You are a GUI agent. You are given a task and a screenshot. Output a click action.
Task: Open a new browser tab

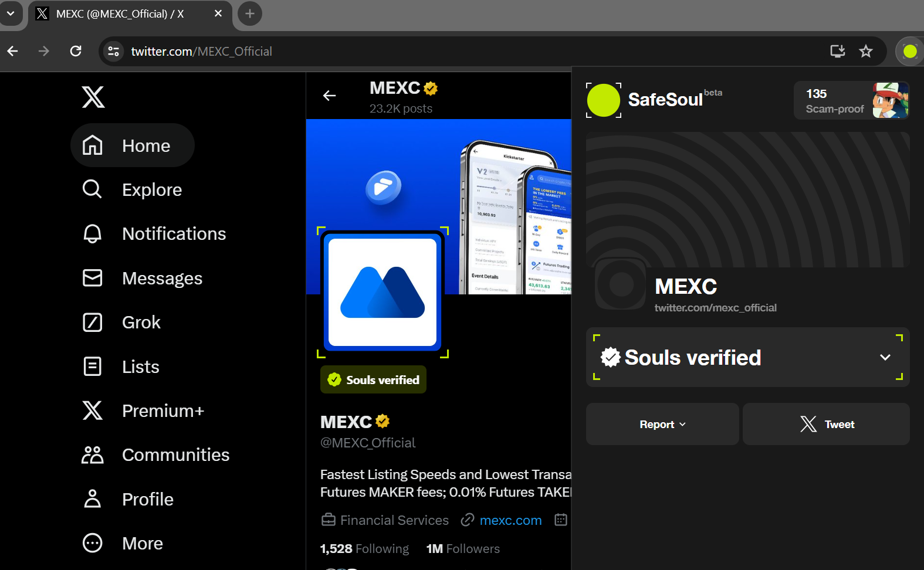pos(250,13)
